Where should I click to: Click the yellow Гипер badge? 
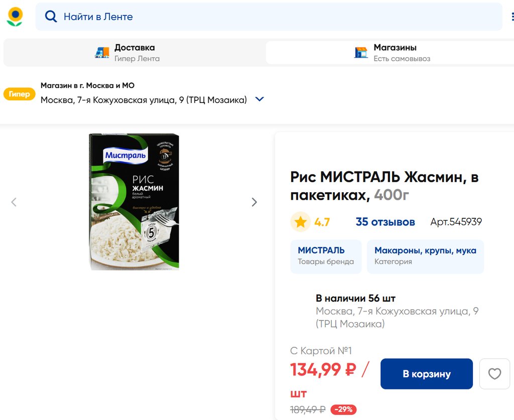pyautogui.click(x=20, y=94)
